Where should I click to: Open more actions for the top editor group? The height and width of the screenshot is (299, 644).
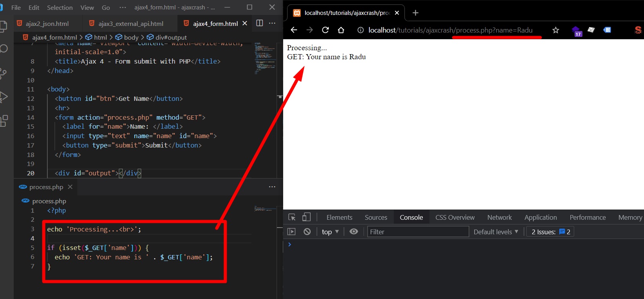[272, 23]
